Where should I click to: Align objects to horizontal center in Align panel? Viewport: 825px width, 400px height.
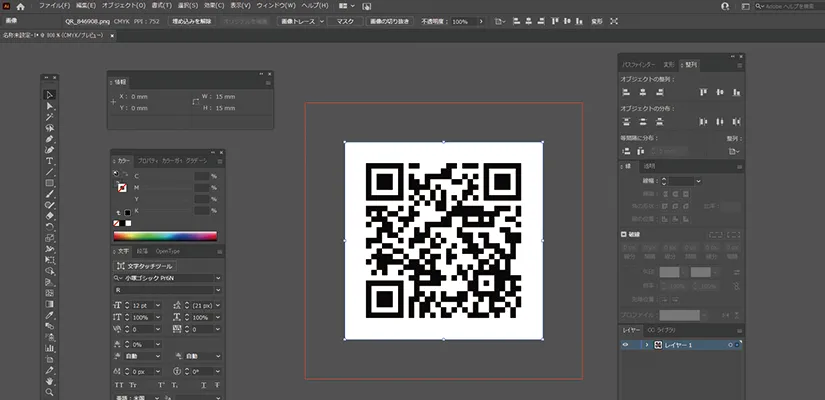pos(642,92)
